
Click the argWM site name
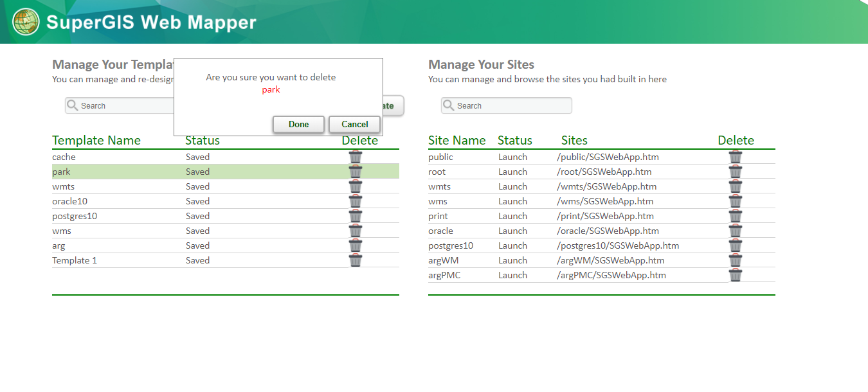point(444,260)
